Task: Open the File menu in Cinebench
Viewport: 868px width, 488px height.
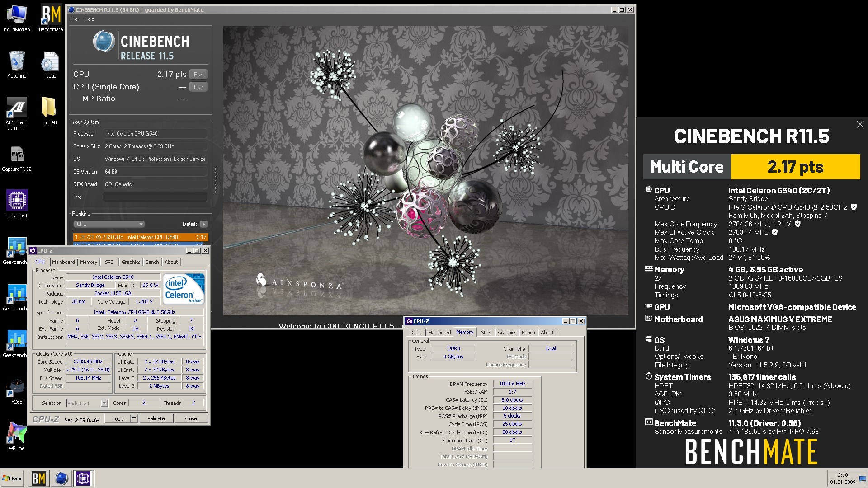Action: click(x=74, y=19)
